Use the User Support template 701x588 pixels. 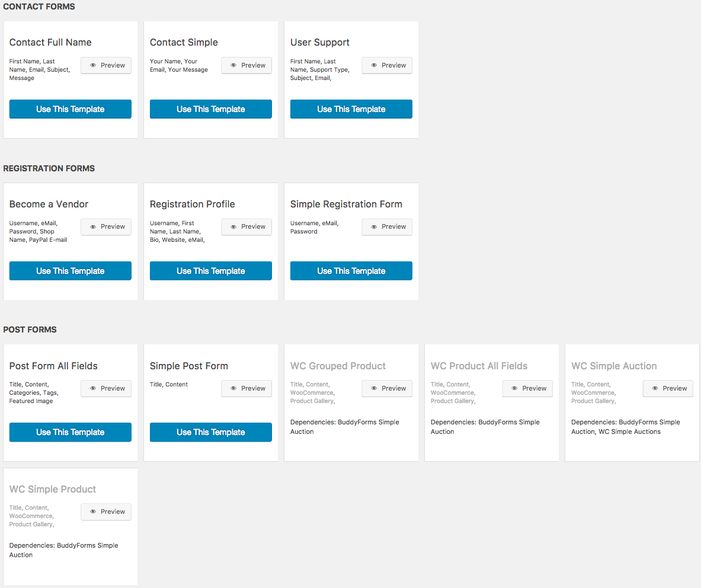(x=351, y=109)
